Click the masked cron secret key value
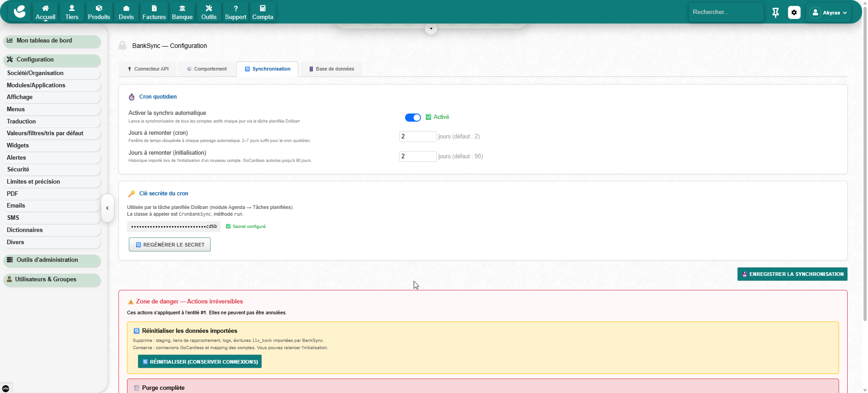Screen dimensions: 868x393 [x=174, y=227]
